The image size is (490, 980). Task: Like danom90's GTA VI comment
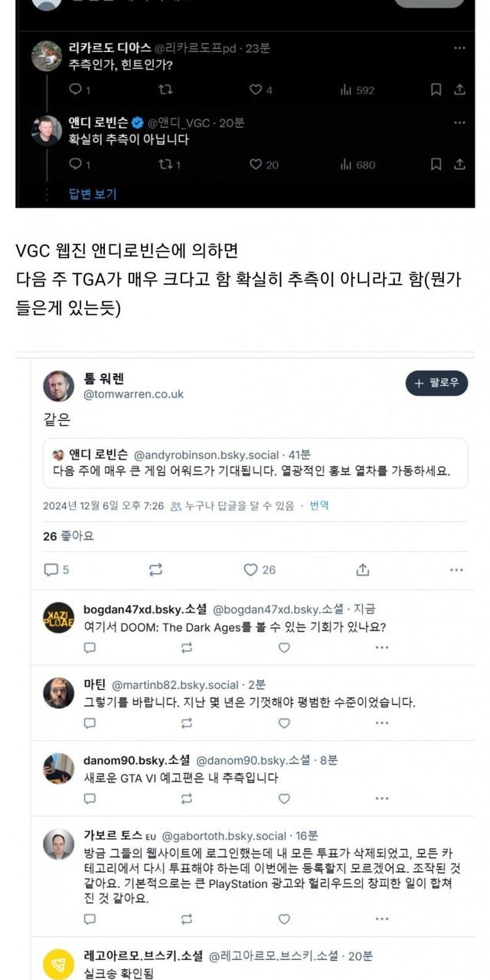[284, 799]
